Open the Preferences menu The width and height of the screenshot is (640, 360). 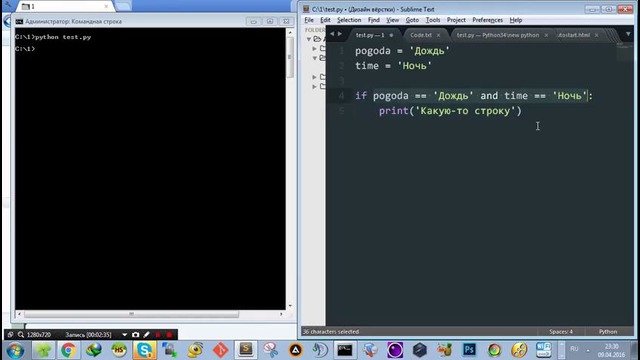(x=487, y=20)
